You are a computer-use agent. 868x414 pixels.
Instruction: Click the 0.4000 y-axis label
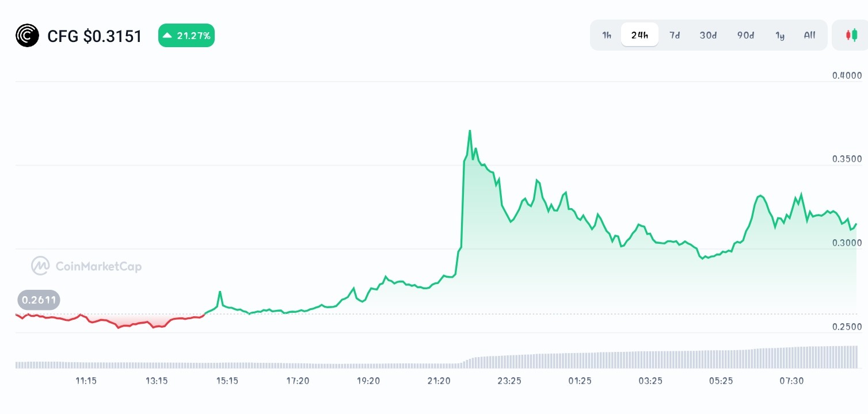click(847, 75)
